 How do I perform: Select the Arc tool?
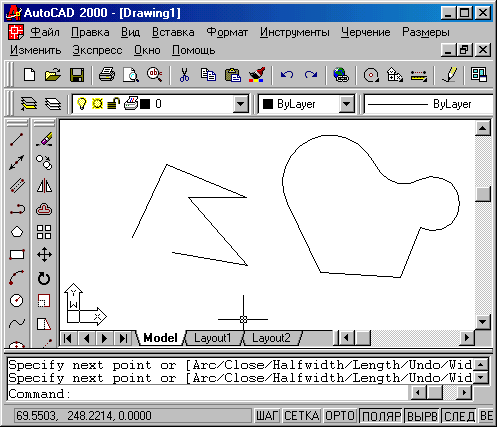coord(17,278)
